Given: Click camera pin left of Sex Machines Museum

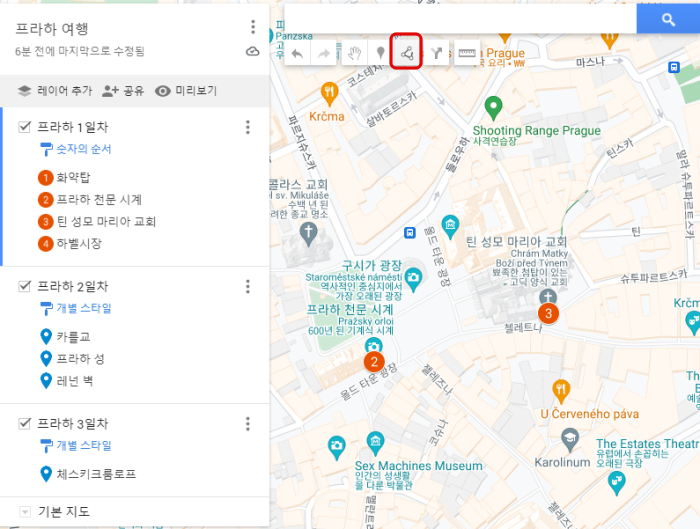Looking at the screenshot, I should [x=336, y=448].
